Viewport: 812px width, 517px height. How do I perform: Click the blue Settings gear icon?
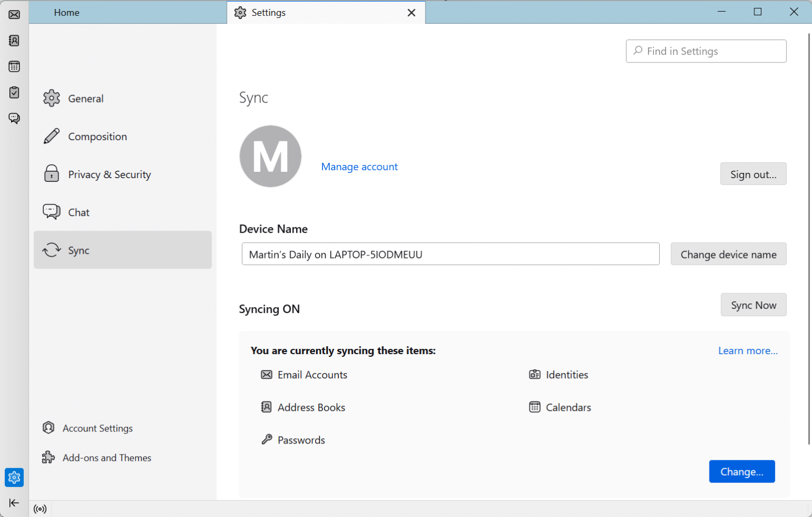(14, 477)
